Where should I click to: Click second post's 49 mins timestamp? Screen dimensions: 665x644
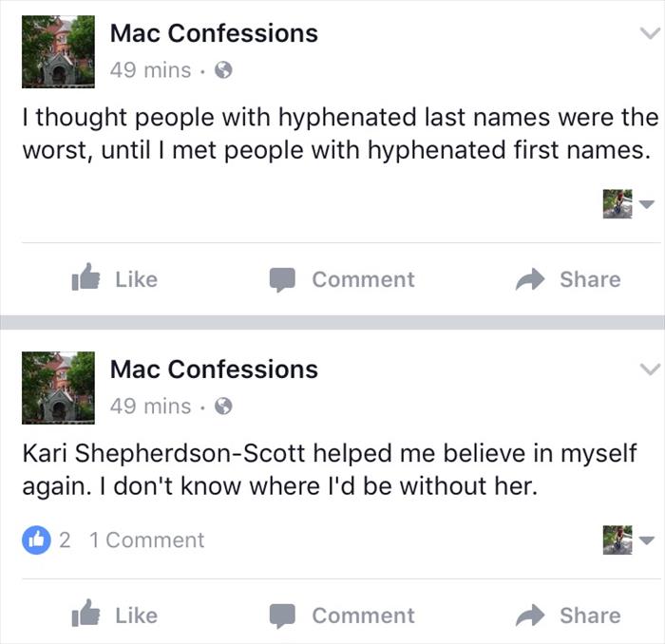[150, 407]
